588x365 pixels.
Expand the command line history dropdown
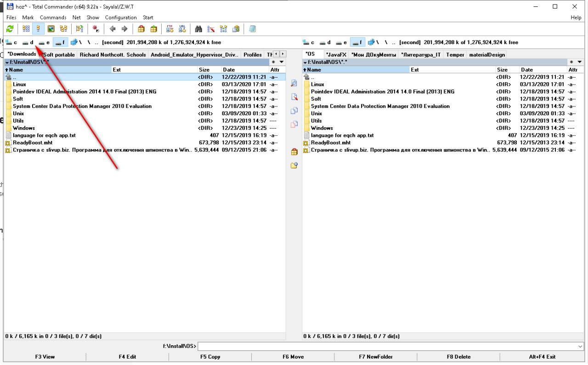[580, 346]
